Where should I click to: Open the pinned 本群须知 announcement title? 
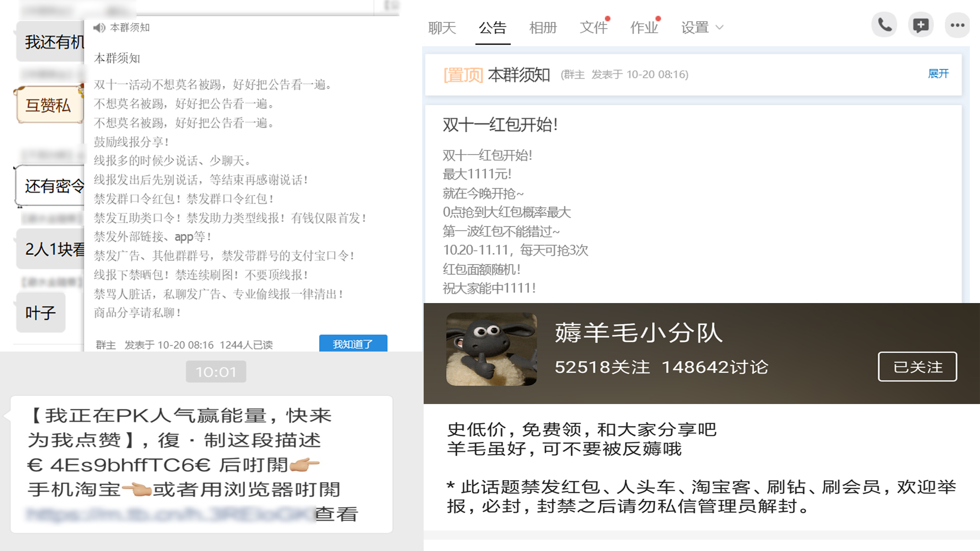519,75
